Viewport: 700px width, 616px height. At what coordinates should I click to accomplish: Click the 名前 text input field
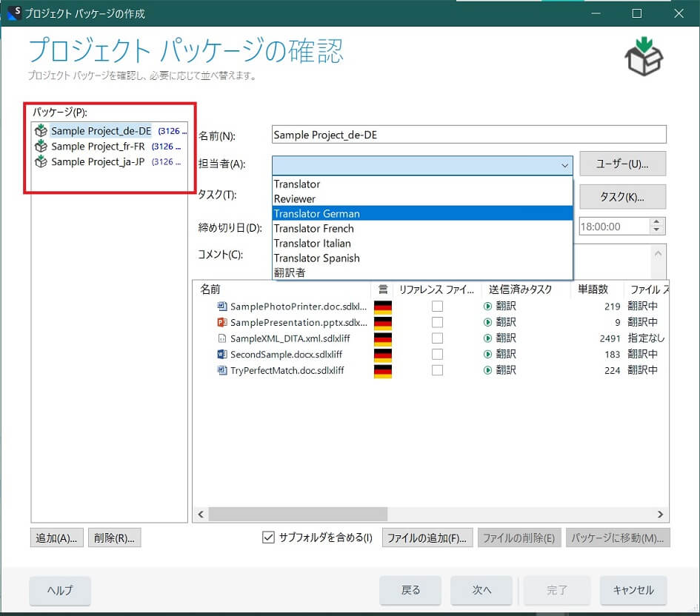469,135
